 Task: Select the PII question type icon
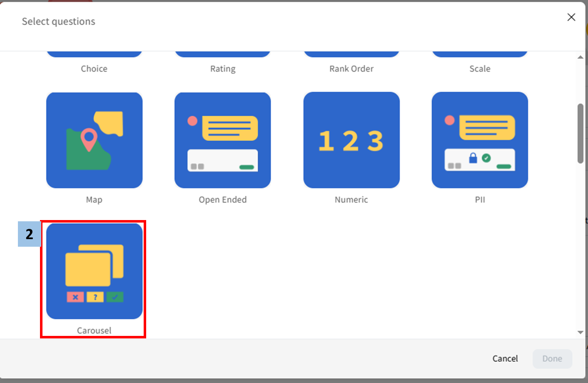(x=480, y=140)
